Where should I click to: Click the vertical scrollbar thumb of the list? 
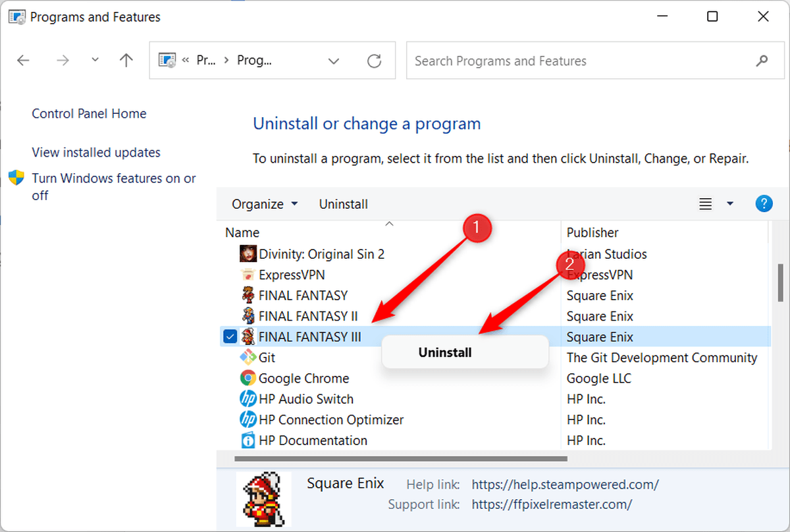tap(779, 282)
